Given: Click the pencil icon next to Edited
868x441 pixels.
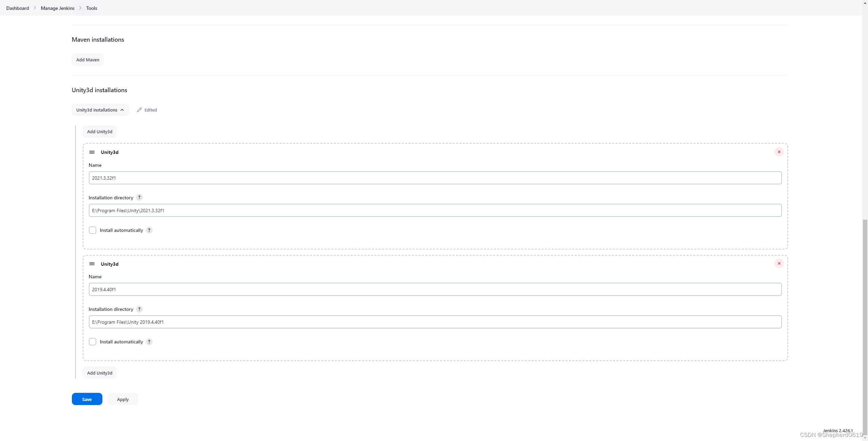Looking at the screenshot, I should pos(139,110).
